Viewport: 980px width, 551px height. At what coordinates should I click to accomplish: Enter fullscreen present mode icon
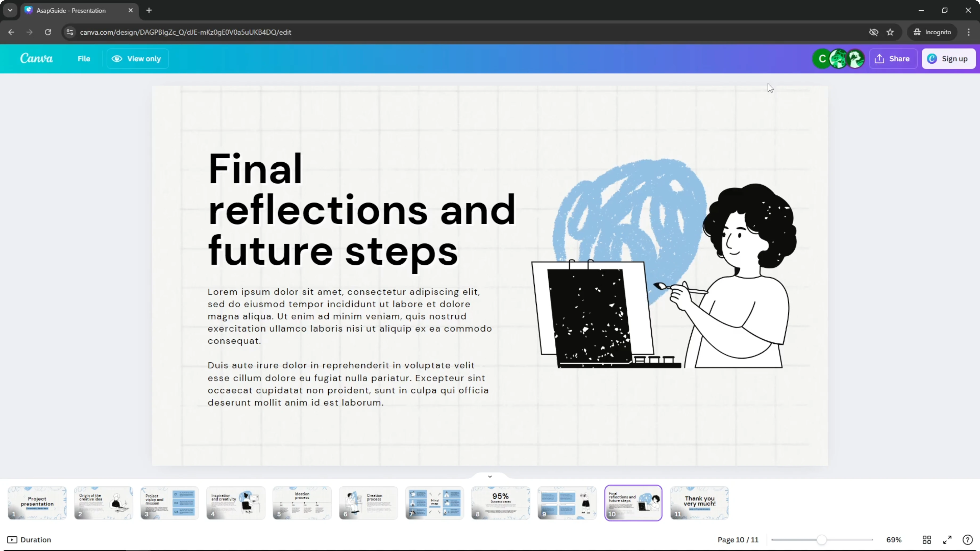click(947, 540)
